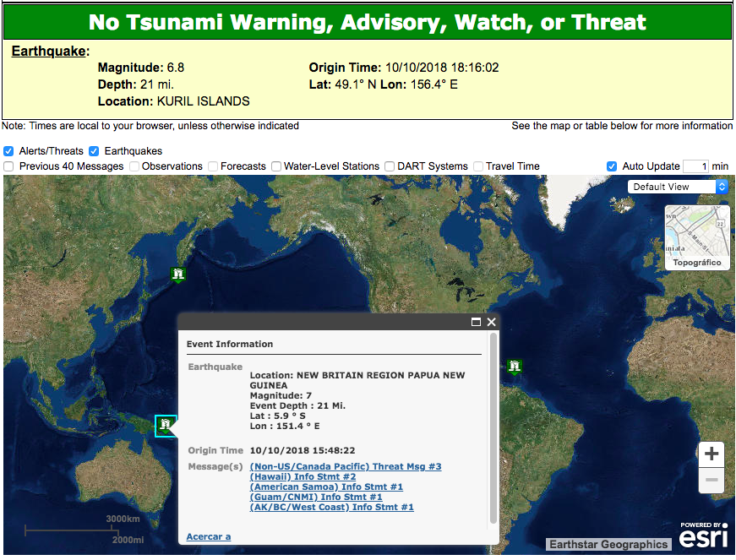
Task: Open Non-US/Canada Pacific Threat Msg #3
Action: [346, 466]
